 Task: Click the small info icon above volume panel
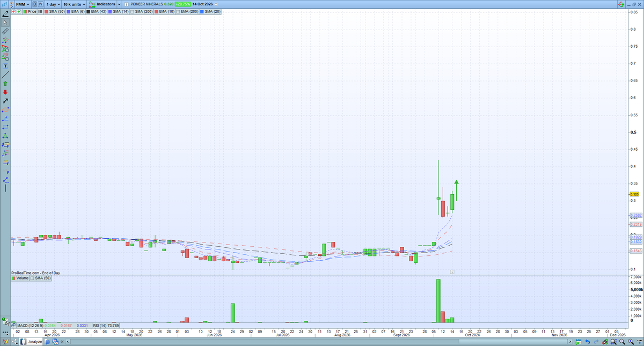[452, 272]
